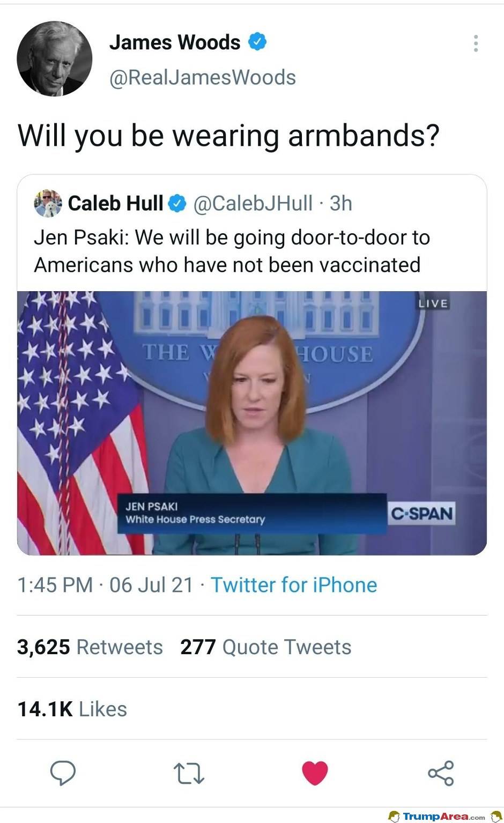Open the Twitter for iPhone source link
This screenshot has height=823, width=504.
(x=294, y=585)
